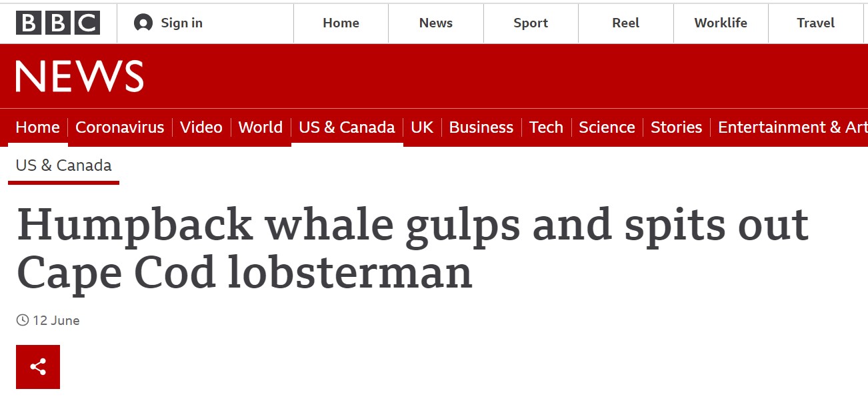Select Coronavirus in the news menu

(120, 127)
